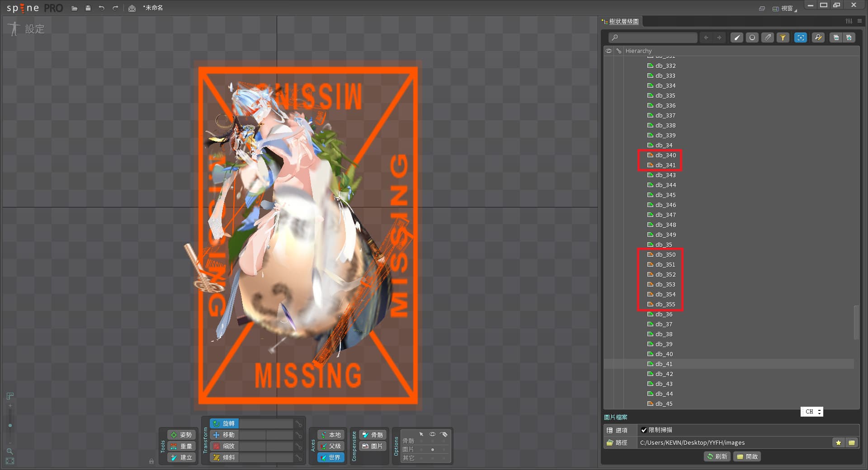
Task: Click the star favorite path icon
Action: (839, 442)
